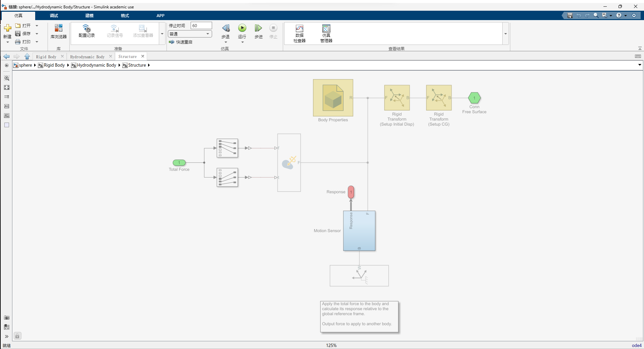Select the zoom tool in the left palette
The image size is (644, 349).
coord(7,78)
